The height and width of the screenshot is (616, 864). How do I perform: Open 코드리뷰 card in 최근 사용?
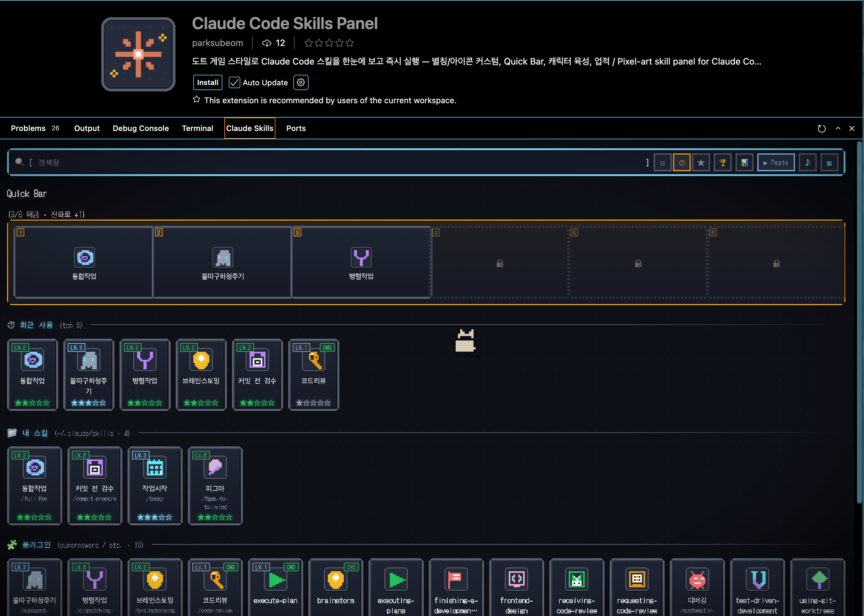point(313,375)
